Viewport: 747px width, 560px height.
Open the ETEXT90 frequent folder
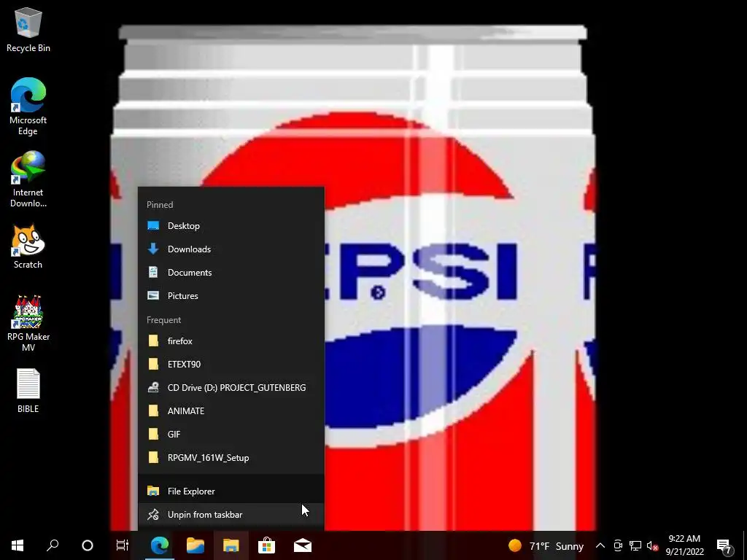(231, 365)
